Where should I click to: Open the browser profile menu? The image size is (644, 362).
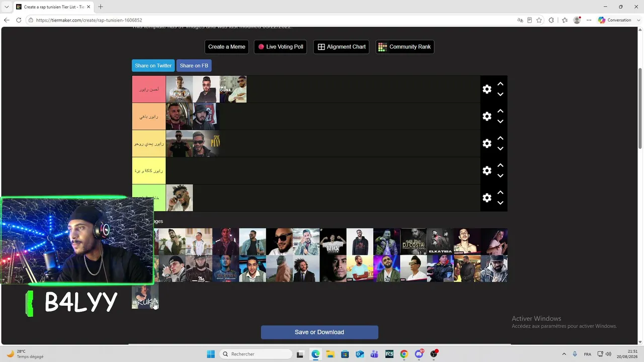coord(577,20)
